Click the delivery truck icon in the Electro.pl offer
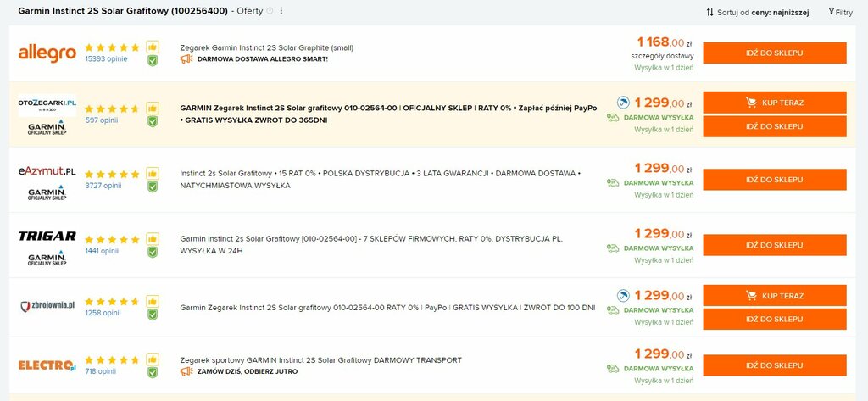This screenshot has width=868, height=401. click(x=612, y=368)
